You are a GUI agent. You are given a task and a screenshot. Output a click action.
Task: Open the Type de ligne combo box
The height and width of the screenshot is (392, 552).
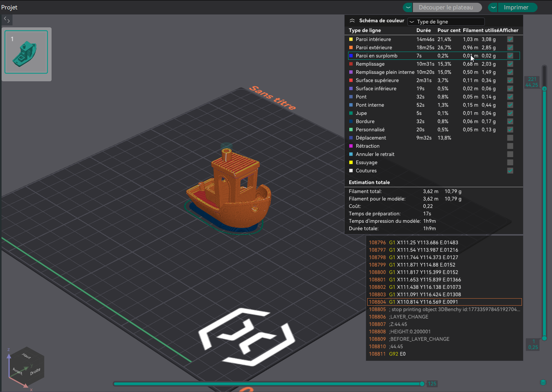coord(446,22)
